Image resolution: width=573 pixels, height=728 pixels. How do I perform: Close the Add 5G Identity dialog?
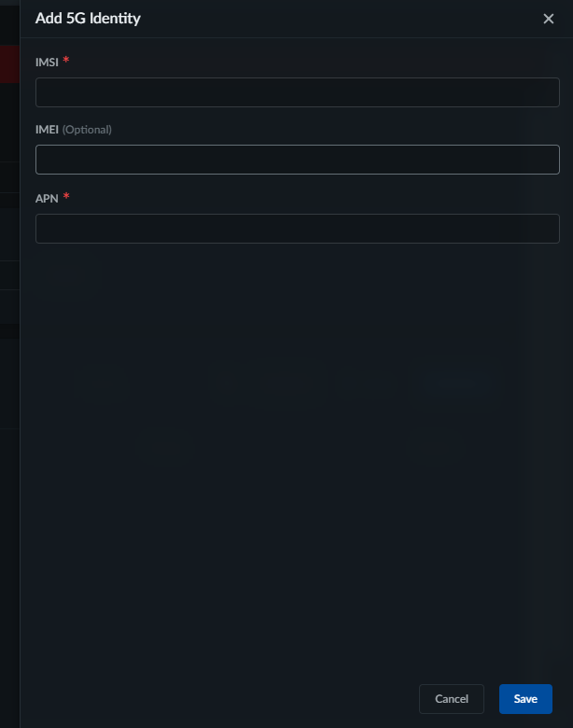(549, 19)
